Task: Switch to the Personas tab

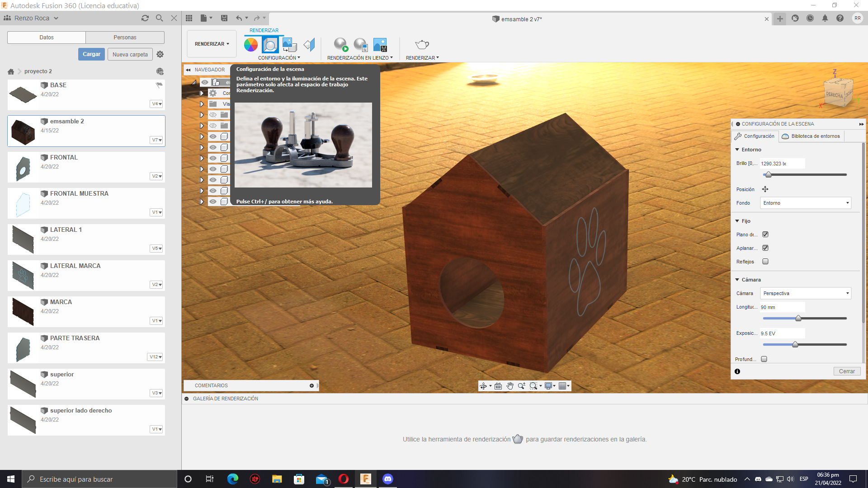Action: 125,38
